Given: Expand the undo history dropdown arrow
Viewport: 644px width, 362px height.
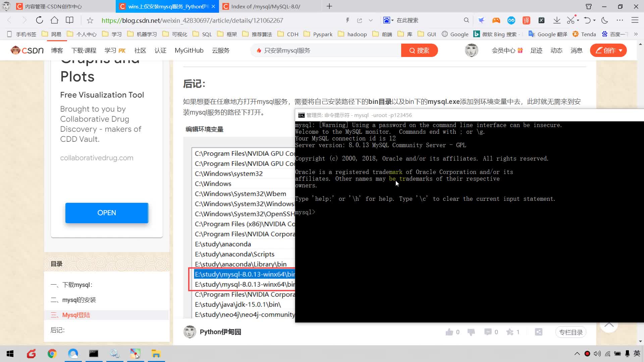Looking at the screenshot, I should 594,20.
